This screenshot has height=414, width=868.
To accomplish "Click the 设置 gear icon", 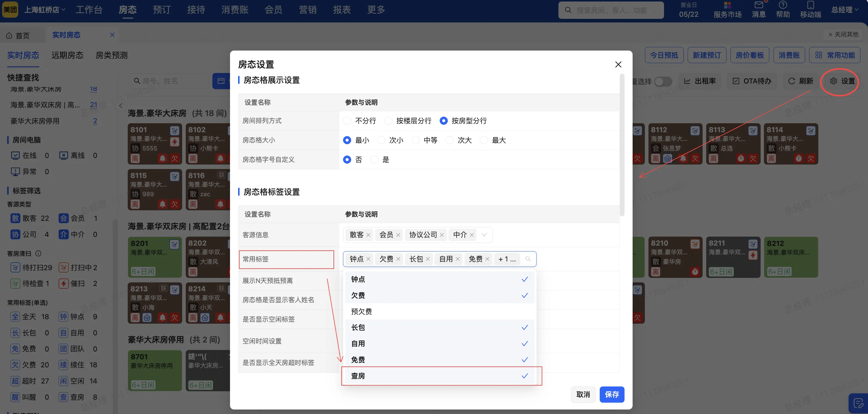I will tap(833, 81).
